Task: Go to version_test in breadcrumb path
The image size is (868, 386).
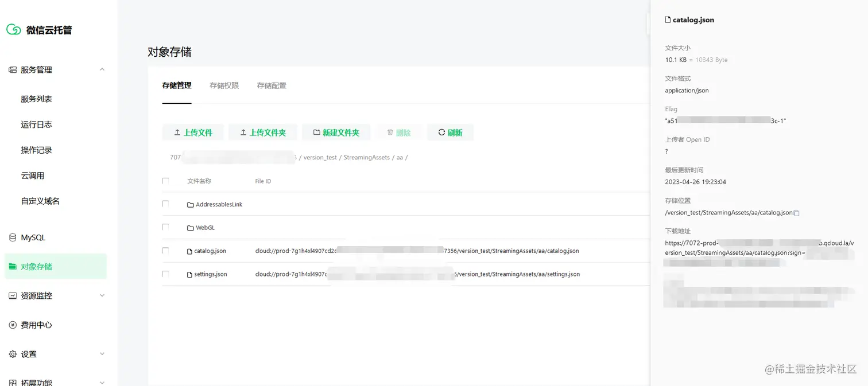Action: [x=320, y=157]
